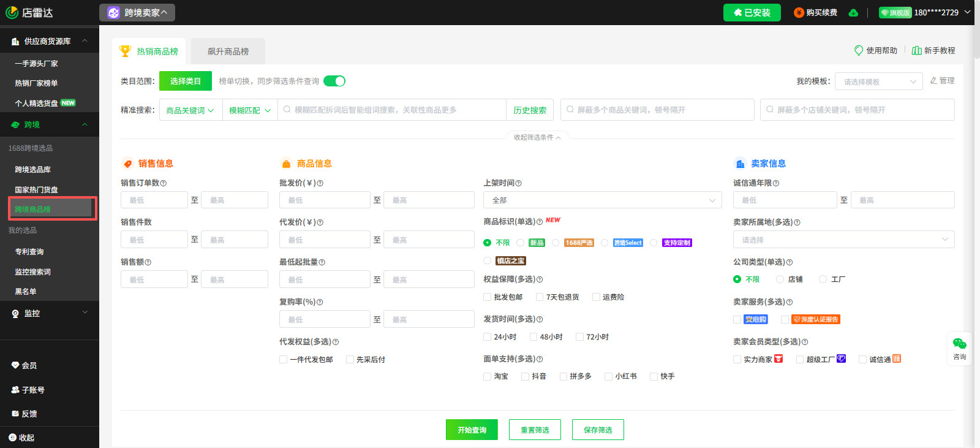The height and width of the screenshot is (448, 980).
Task: Switch to 飙升商品榜 tab
Action: (x=228, y=51)
